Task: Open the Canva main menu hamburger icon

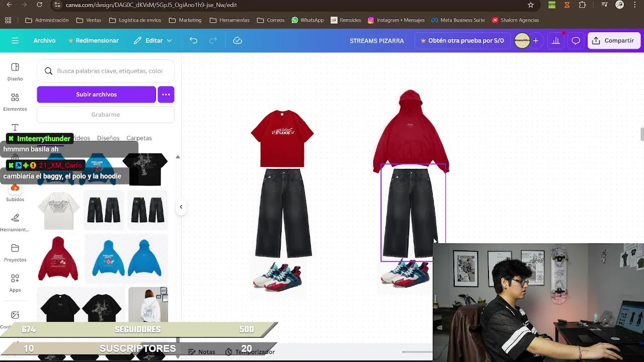Action: pos(15,41)
